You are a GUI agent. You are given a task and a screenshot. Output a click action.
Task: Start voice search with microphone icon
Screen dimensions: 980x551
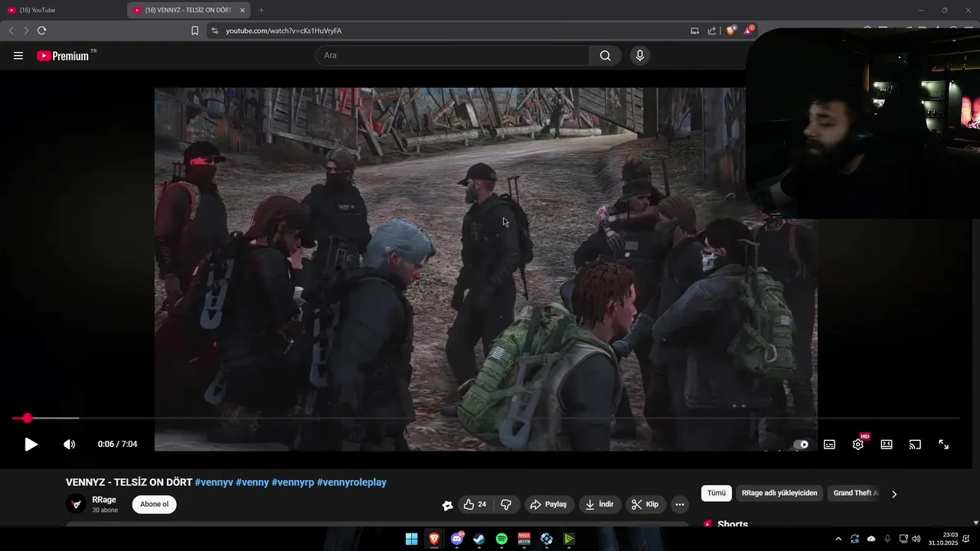(640, 55)
